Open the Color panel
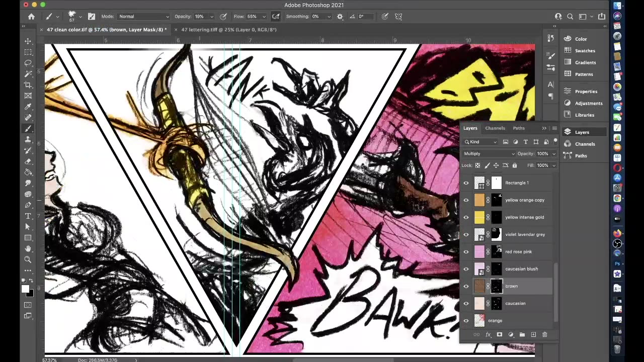Image resolution: width=644 pixels, height=362 pixels. click(581, 39)
